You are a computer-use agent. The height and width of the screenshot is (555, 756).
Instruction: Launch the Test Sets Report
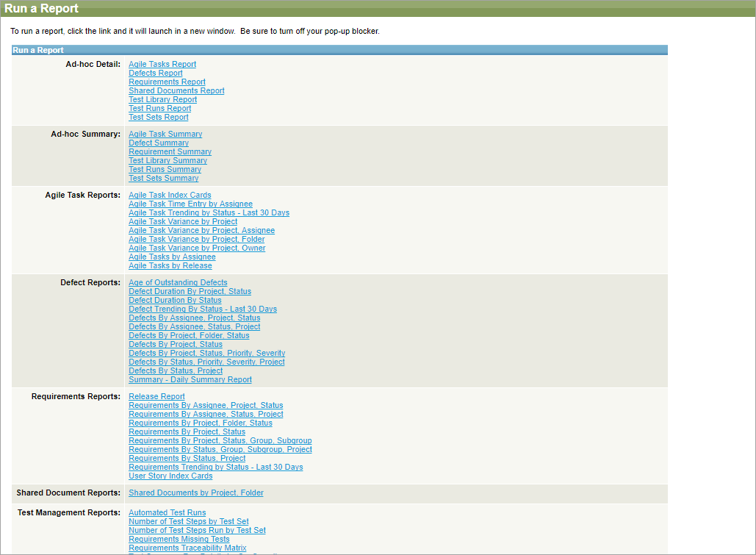coord(159,118)
